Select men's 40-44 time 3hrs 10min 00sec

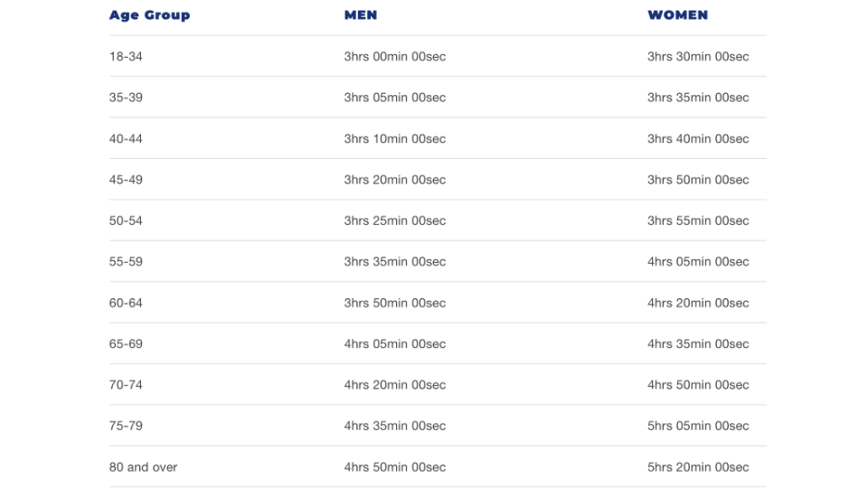[394, 138]
